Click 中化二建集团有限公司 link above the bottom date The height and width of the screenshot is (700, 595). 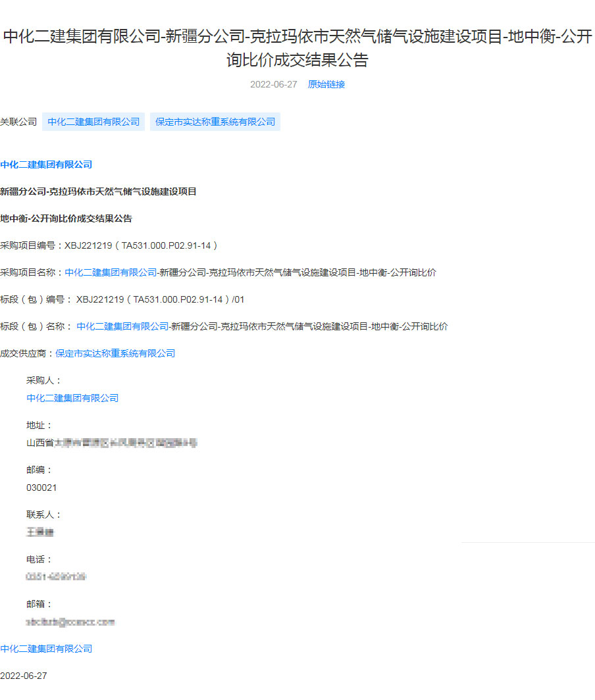pyautogui.click(x=46, y=649)
